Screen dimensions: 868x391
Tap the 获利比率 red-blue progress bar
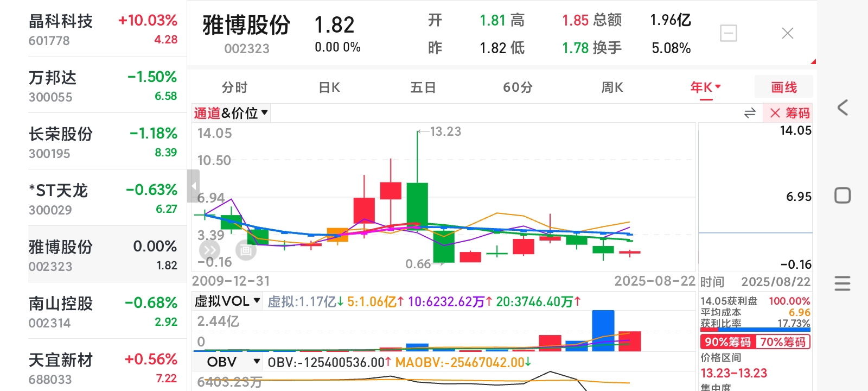coord(755,329)
